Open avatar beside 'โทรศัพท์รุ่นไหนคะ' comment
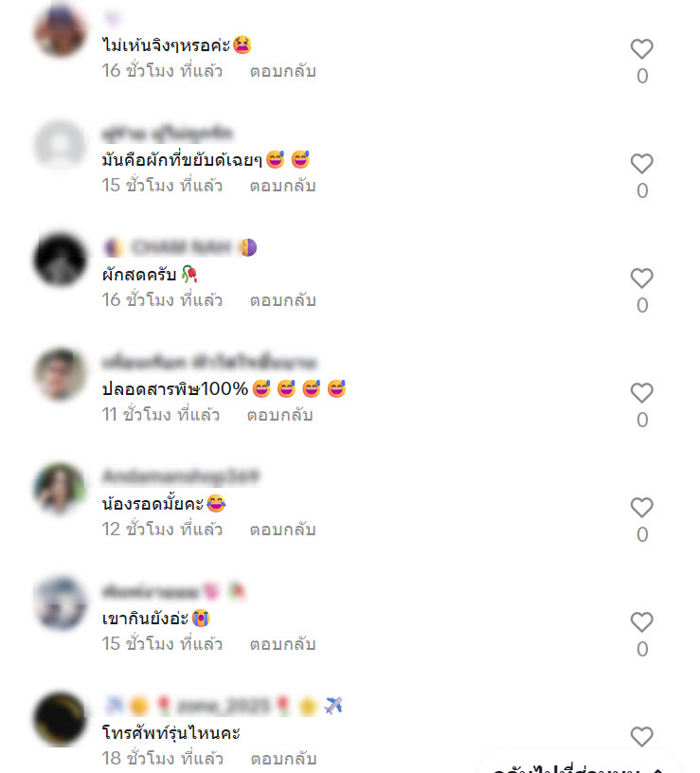The height and width of the screenshot is (773, 700). 60,718
